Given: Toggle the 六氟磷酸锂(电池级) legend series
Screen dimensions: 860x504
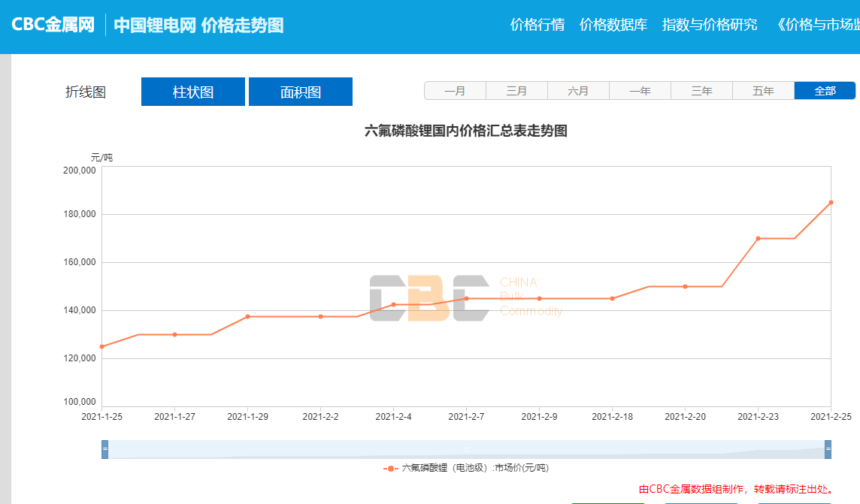Looking at the screenshot, I should (x=465, y=468).
